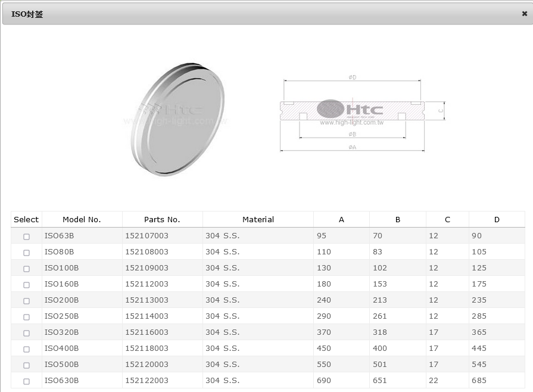Click the Material column header
This screenshot has height=392, width=533.
[x=258, y=219]
